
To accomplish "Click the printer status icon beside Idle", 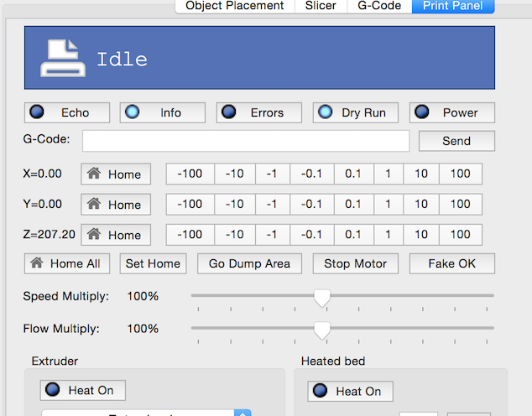I will pos(61,58).
